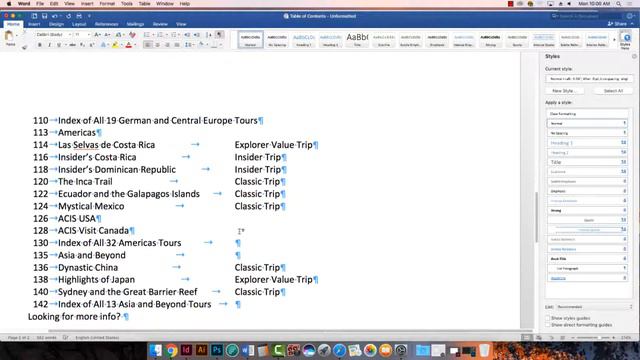Switch to the Mailings ribbon tab
Screen dimensions: 640x360
pyautogui.click(x=135, y=24)
